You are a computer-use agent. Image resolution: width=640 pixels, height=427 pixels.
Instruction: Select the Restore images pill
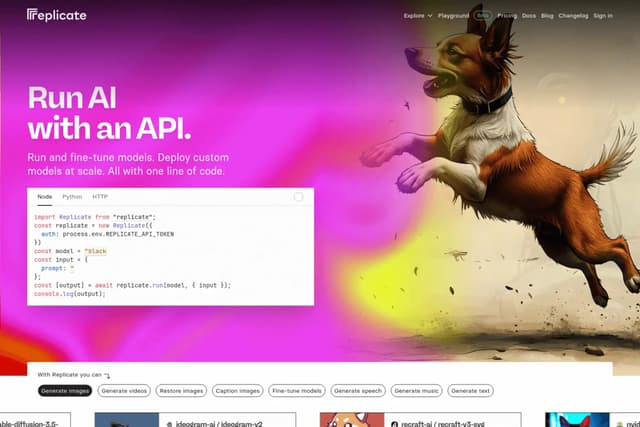(184, 391)
